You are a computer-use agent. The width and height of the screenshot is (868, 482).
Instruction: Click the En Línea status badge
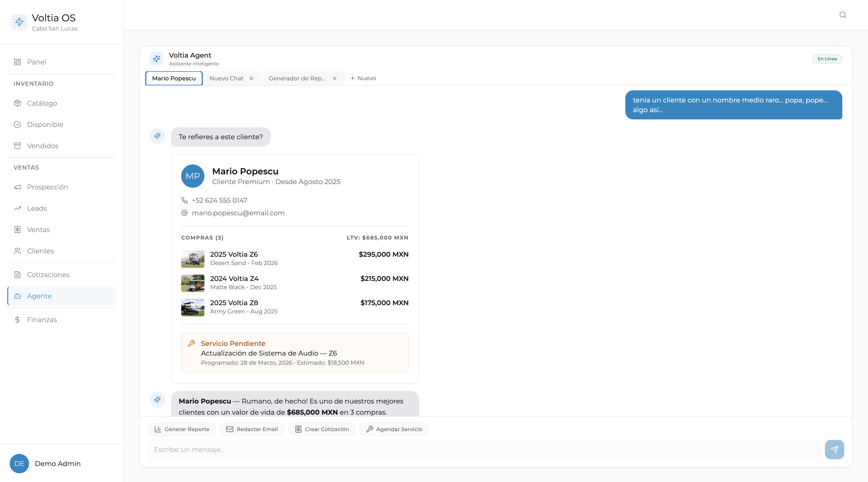tap(827, 59)
